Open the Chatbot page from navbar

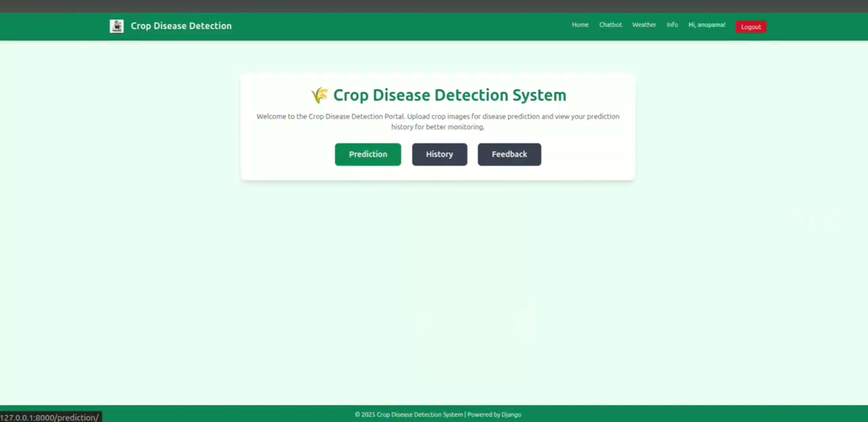(610, 25)
